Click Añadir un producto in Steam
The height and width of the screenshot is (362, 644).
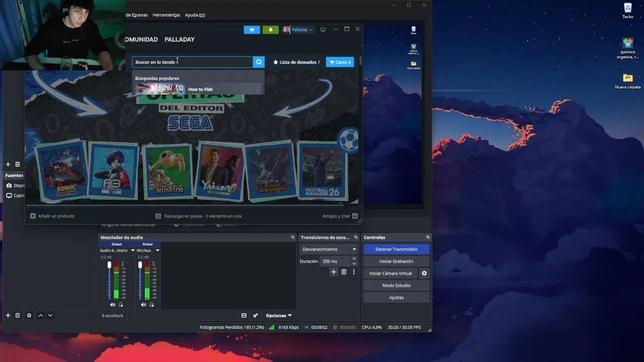pos(52,216)
